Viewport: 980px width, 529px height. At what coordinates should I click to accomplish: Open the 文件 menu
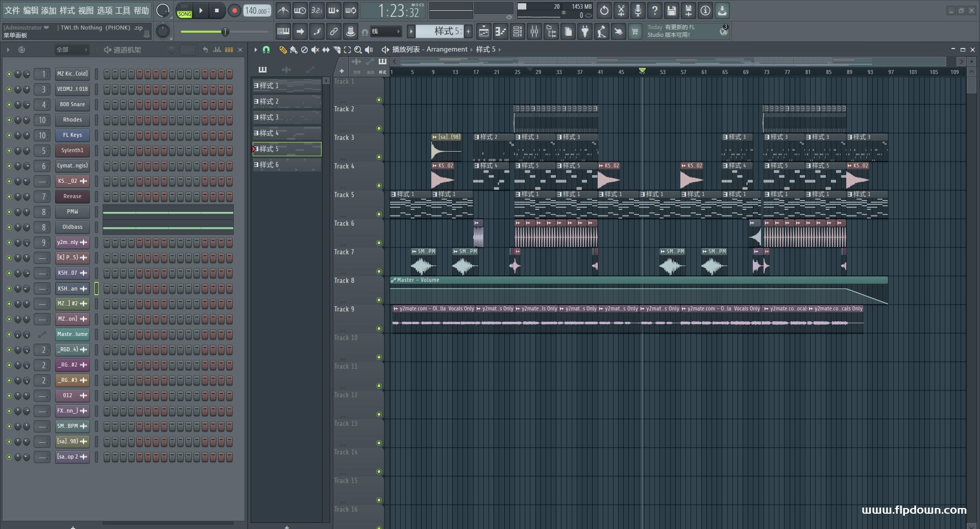tap(12, 10)
